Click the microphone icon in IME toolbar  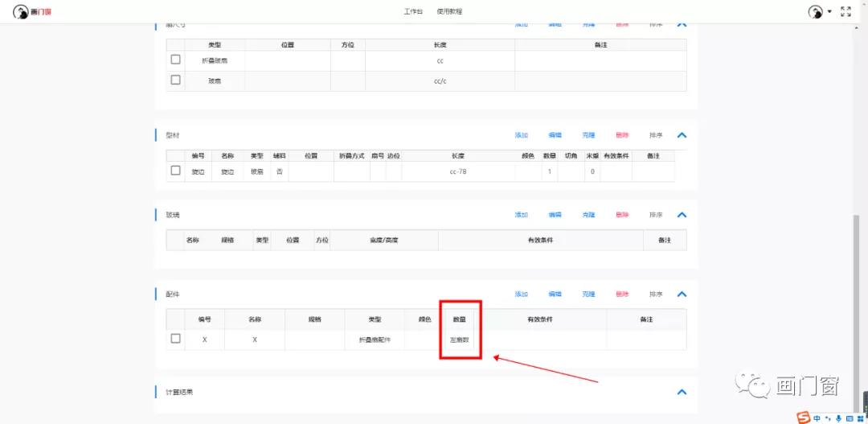838,418
